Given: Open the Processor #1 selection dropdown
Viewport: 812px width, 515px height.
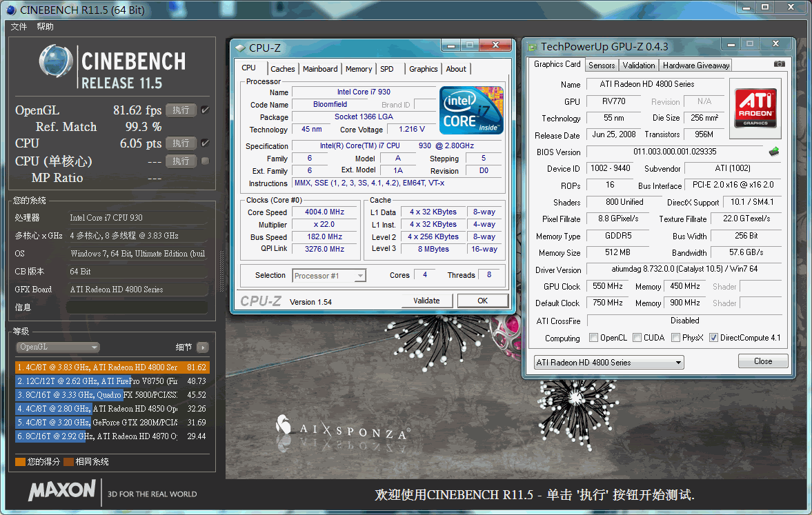Looking at the screenshot, I should [329, 276].
